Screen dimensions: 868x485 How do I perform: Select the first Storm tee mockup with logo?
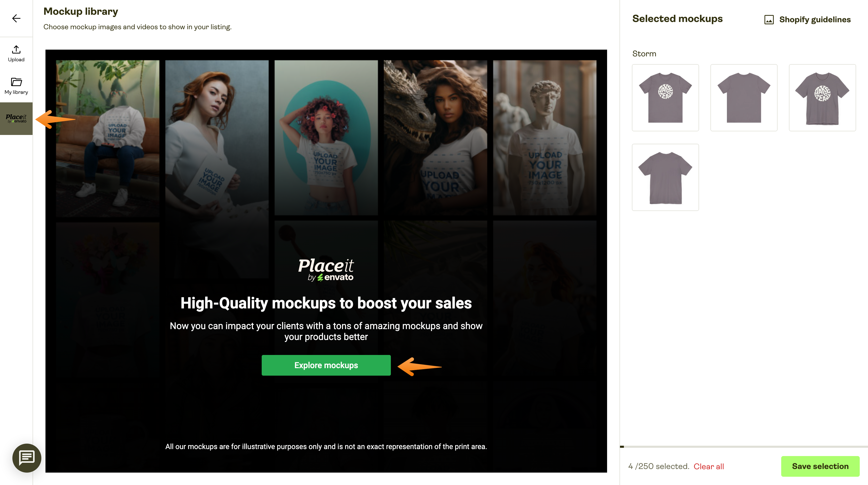pyautogui.click(x=665, y=98)
